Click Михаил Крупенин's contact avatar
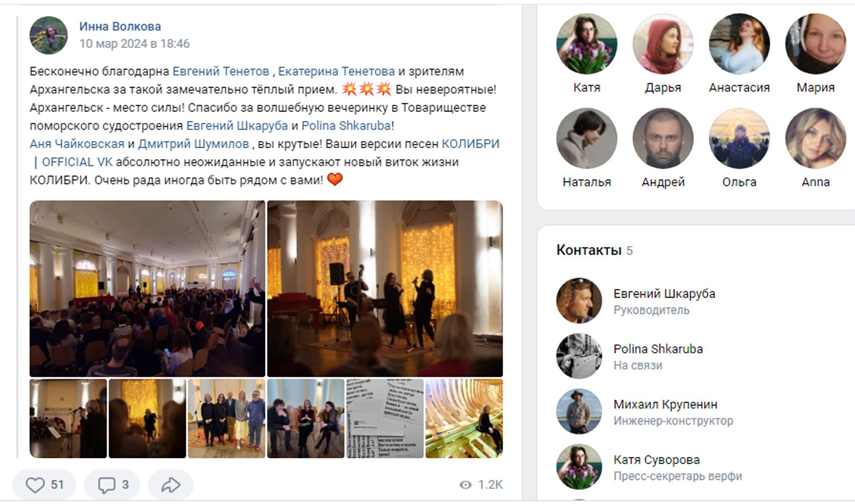855x504 pixels. pyautogui.click(x=579, y=411)
